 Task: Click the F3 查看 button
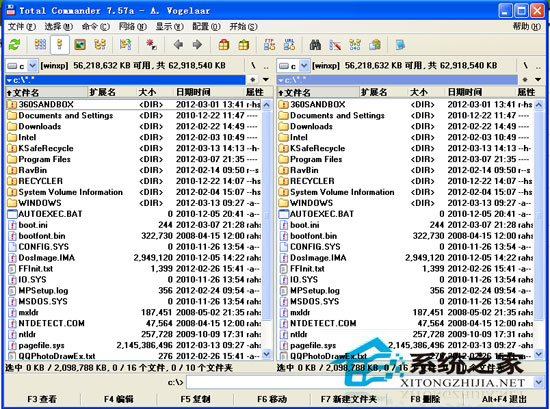click(42, 399)
